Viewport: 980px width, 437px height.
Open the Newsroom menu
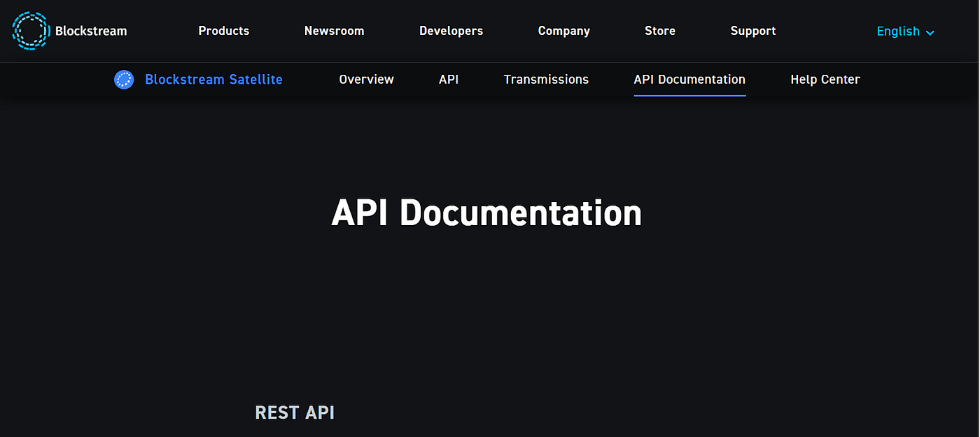(334, 31)
